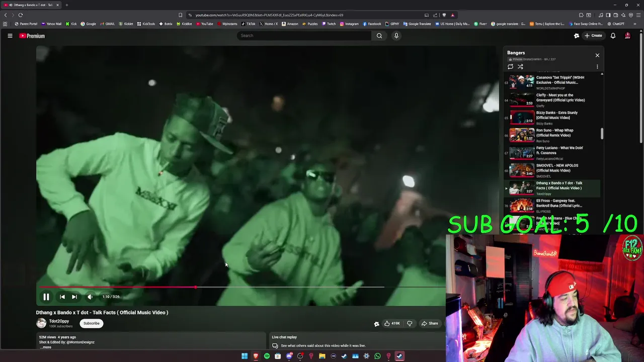This screenshot has height=362, width=644.
Task: Open YouTube notifications bell
Action: click(613, 36)
